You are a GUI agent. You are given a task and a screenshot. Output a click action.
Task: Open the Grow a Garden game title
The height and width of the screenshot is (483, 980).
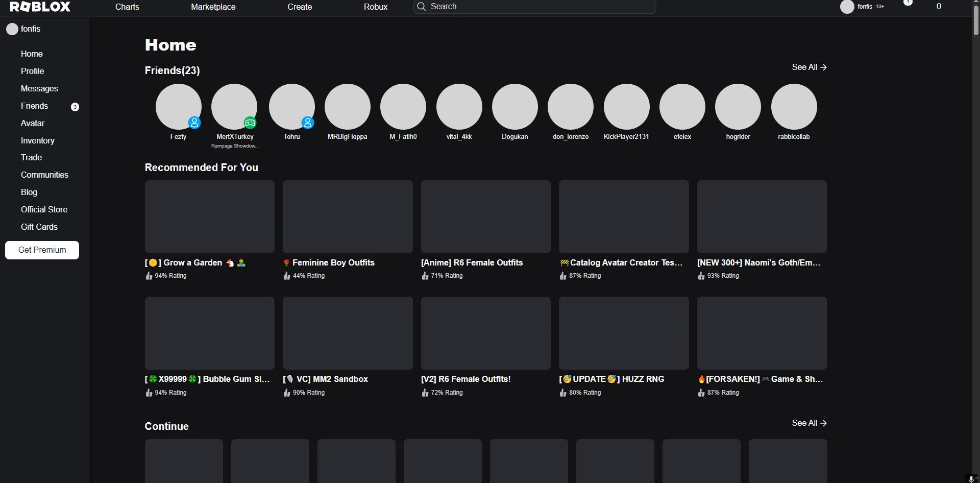coord(192,262)
